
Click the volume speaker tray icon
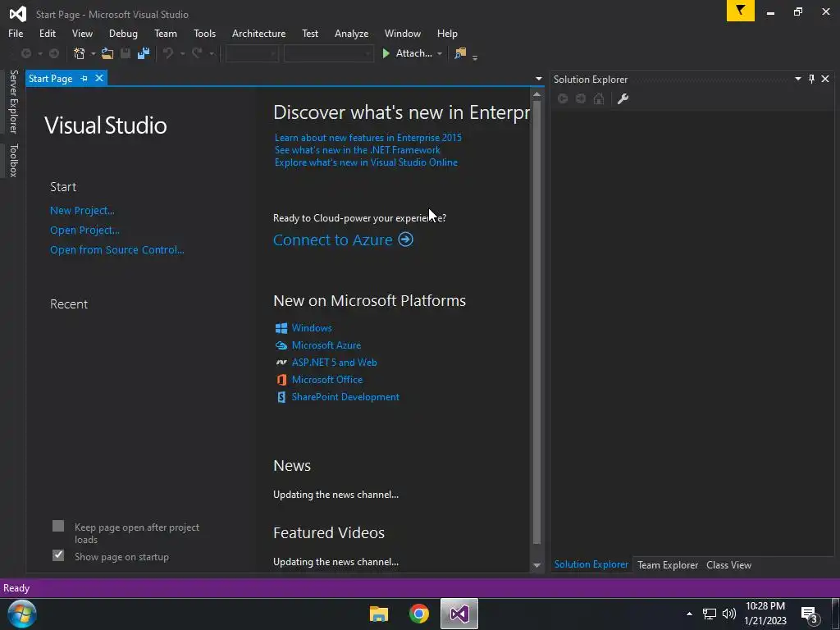[729, 614]
